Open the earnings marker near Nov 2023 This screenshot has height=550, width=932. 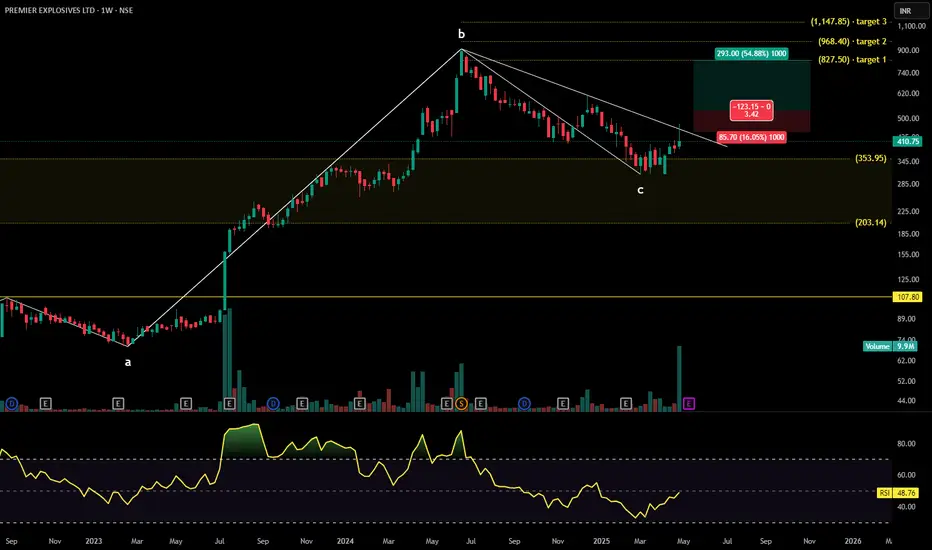[302, 404]
